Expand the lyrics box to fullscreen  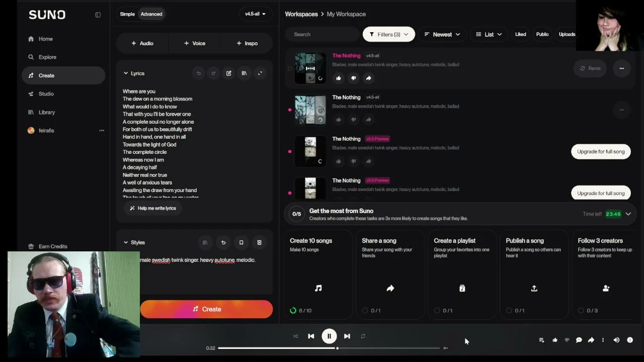click(260, 73)
